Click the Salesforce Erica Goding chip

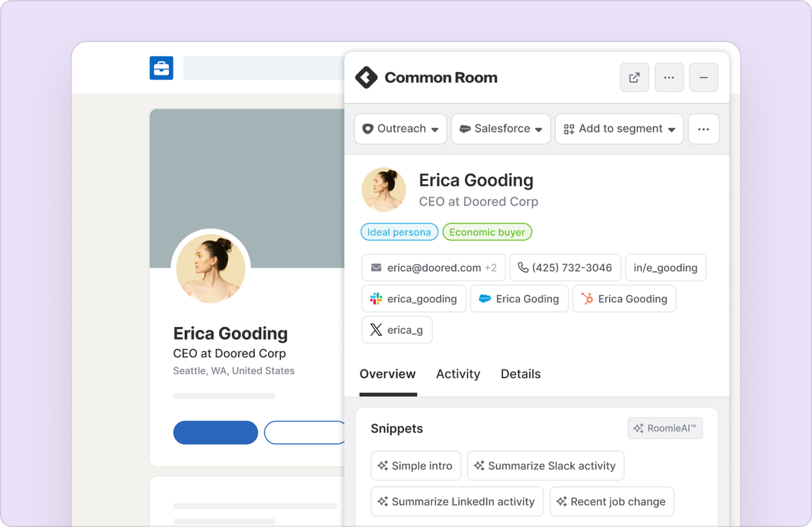pos(519,299)
